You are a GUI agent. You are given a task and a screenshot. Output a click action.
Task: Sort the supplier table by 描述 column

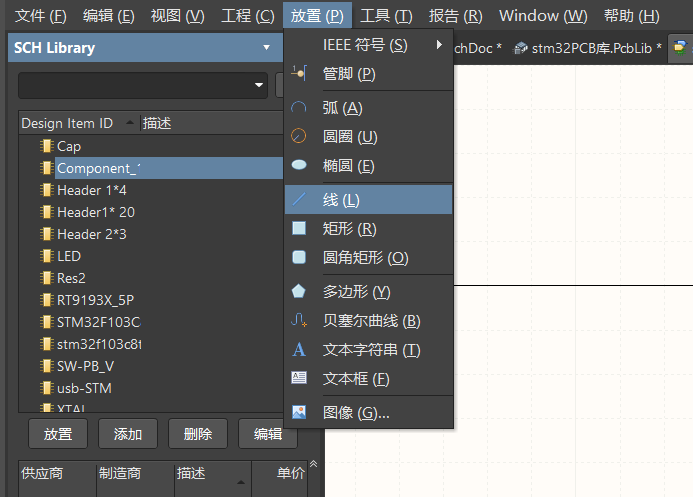point(212,479)
